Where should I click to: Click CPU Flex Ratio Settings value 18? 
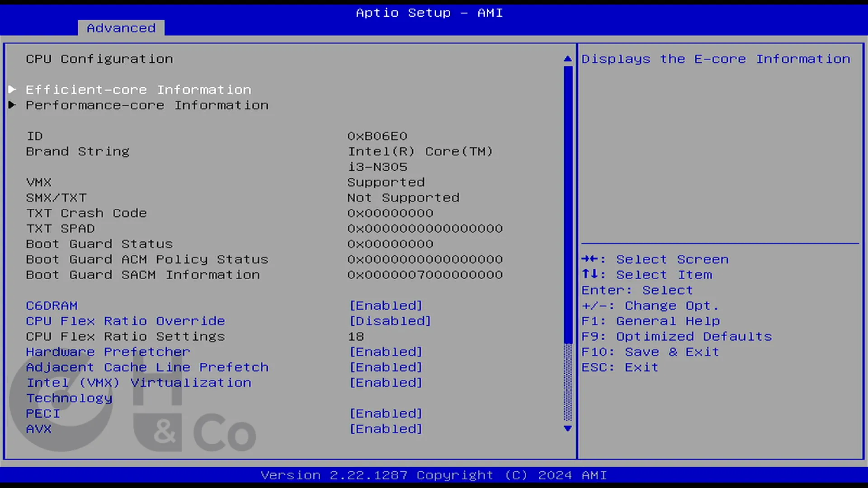[356, 336]
